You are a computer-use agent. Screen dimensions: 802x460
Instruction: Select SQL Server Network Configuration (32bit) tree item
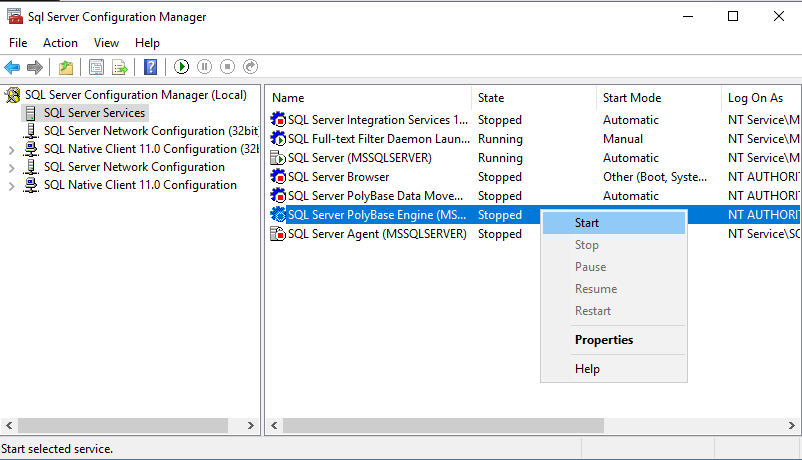pyautogui.click(x=151, y=131)
